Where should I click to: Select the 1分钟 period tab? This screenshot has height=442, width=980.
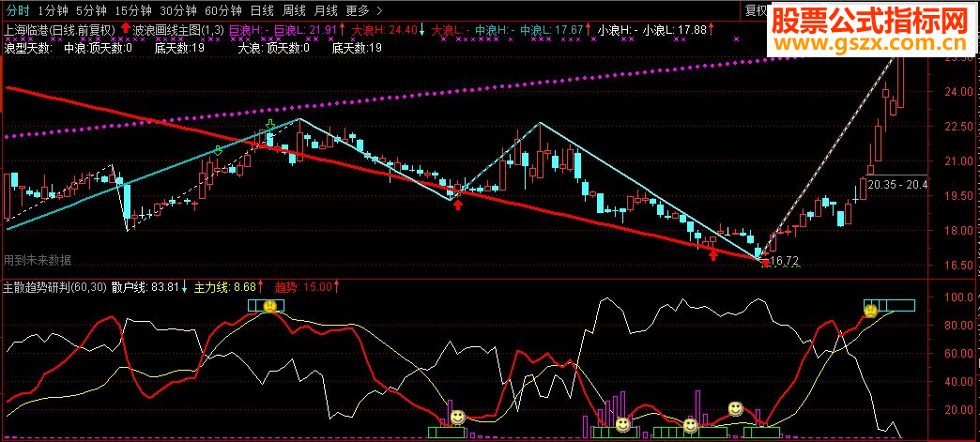tap(54, 10)
